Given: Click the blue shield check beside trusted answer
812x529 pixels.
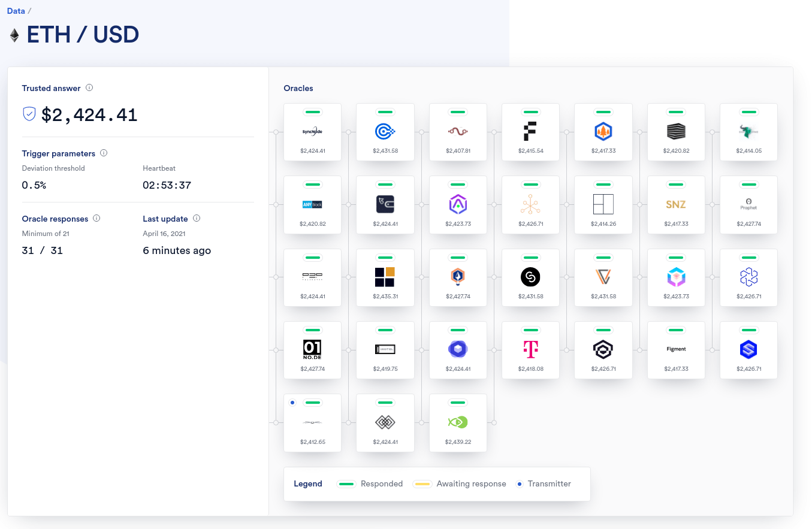Looking at the screenshot, I should pyautogui.click(x=28, y=114).
